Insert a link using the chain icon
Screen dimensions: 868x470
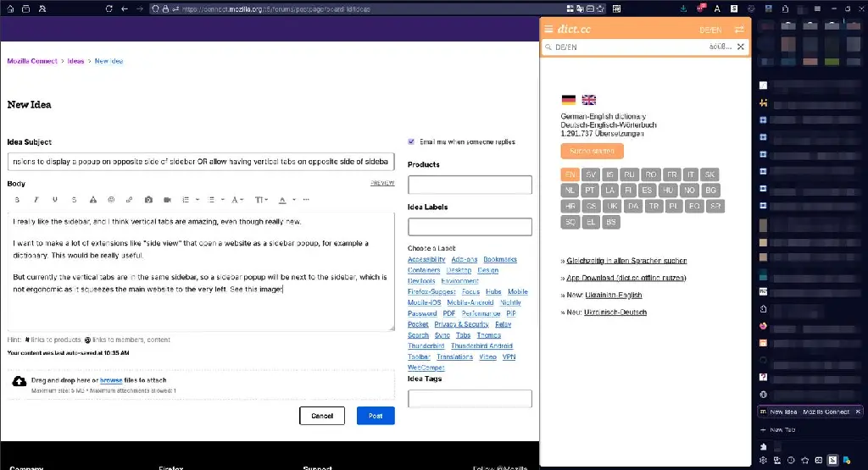129,200
